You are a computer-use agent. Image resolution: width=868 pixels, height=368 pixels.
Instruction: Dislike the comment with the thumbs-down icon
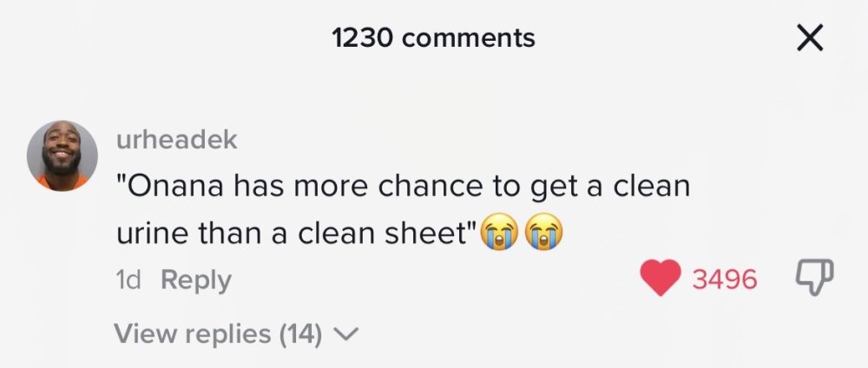pyautogui.click(x=814, y=277)
